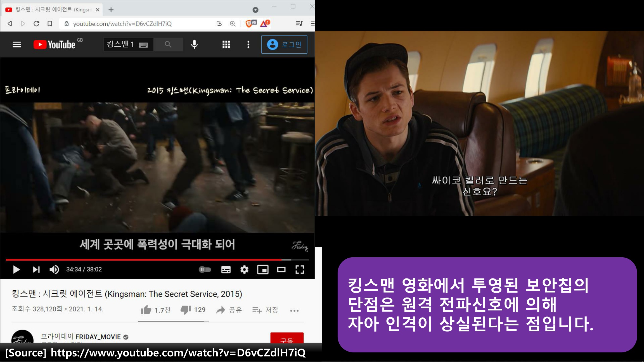The image size is (644, 362).
Task: Click the install/download icon in the address bar
Action: point(219,24)
